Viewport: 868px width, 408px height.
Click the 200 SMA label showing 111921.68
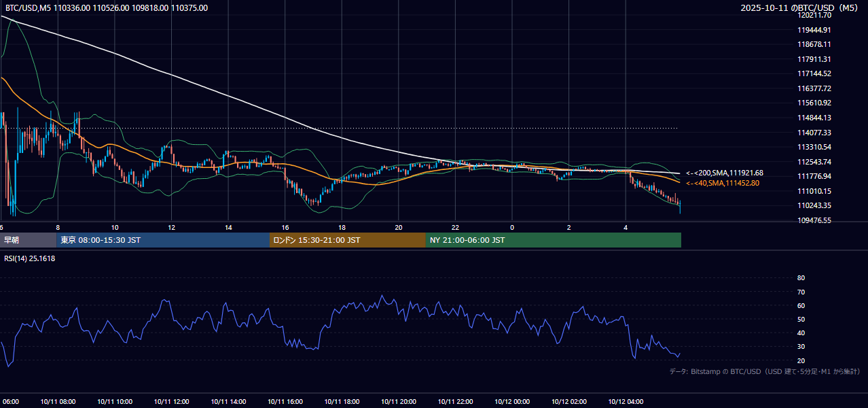pyautogui.click(x=725, y=173)
